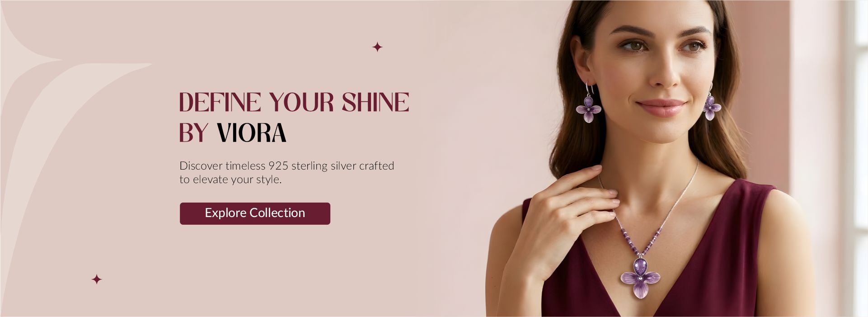Click the line 'to elevate your style.'
Viewport: 868px width, 317px height.
(230, 180)
